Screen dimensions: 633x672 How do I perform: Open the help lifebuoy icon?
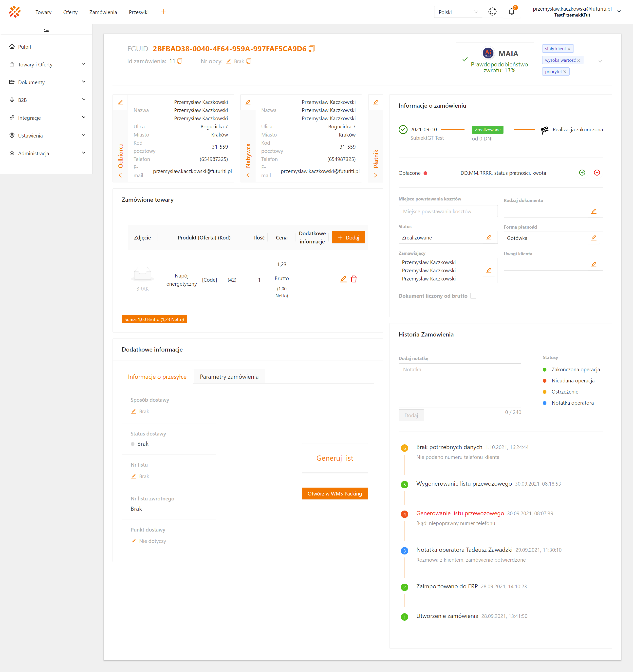tap(492, 12)
